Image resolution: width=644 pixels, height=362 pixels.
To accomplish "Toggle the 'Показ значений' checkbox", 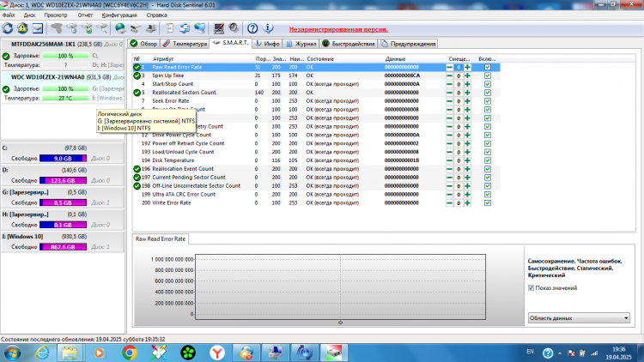I will (531, 288).
